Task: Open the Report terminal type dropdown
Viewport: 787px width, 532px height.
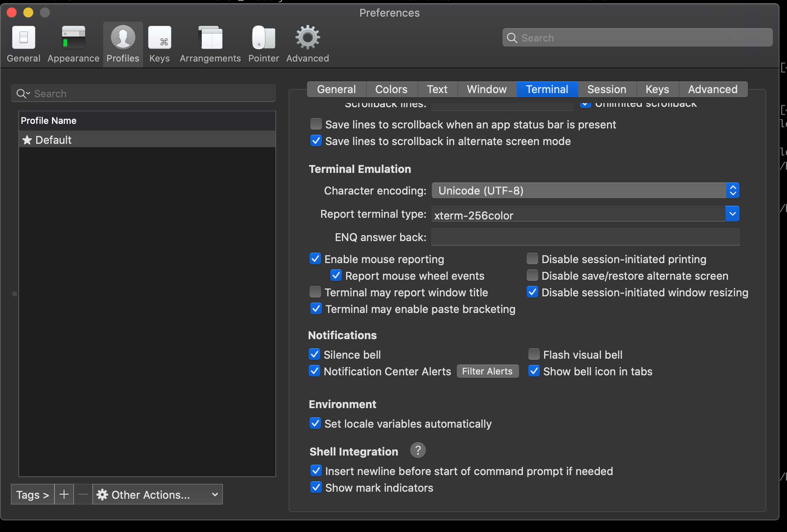Action: point(733,214)
